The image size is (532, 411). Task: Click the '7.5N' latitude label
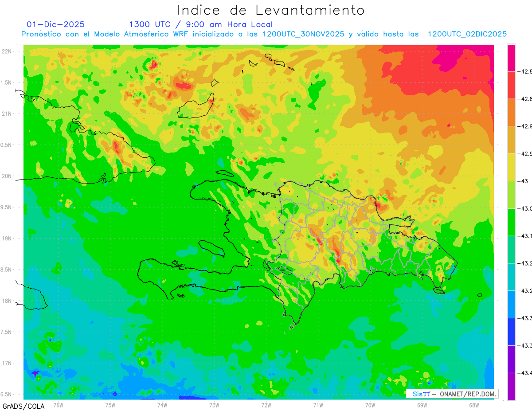click(7, 332)
